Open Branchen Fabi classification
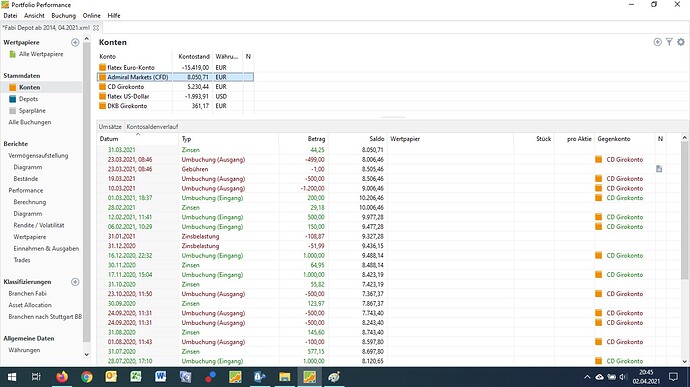The height and width of the screenshot is (387, 690). (27, 294)
